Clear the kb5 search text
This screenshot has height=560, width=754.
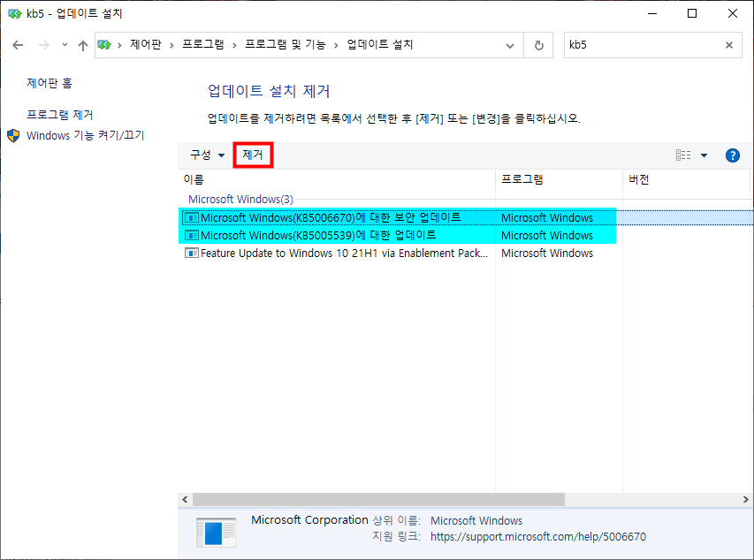729,45
